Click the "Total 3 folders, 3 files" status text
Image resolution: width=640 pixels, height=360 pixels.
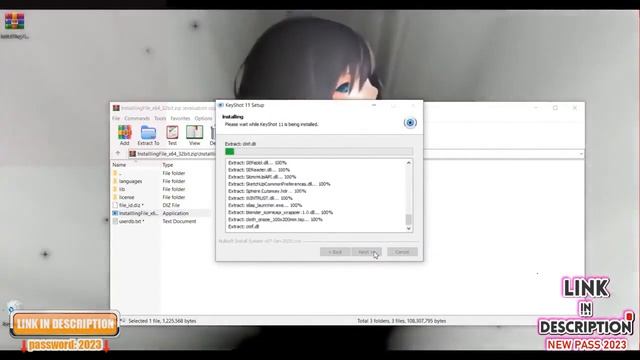click(x=402, y=321)
